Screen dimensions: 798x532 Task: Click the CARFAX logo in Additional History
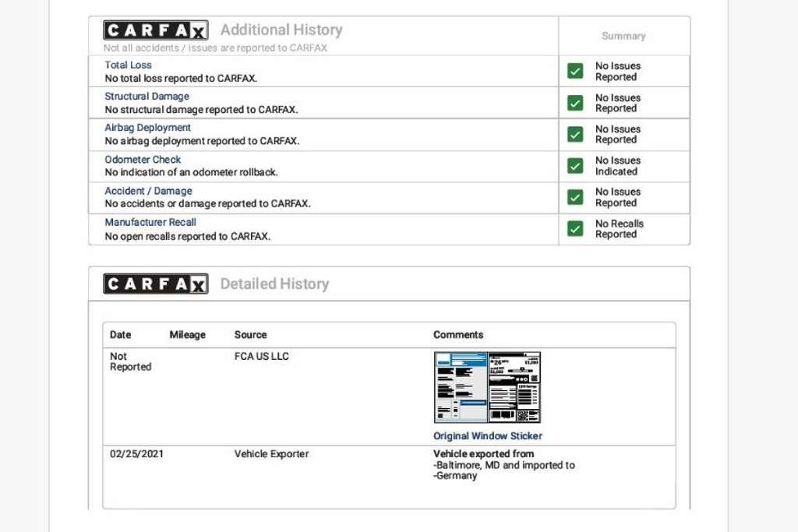click(156, 30)
